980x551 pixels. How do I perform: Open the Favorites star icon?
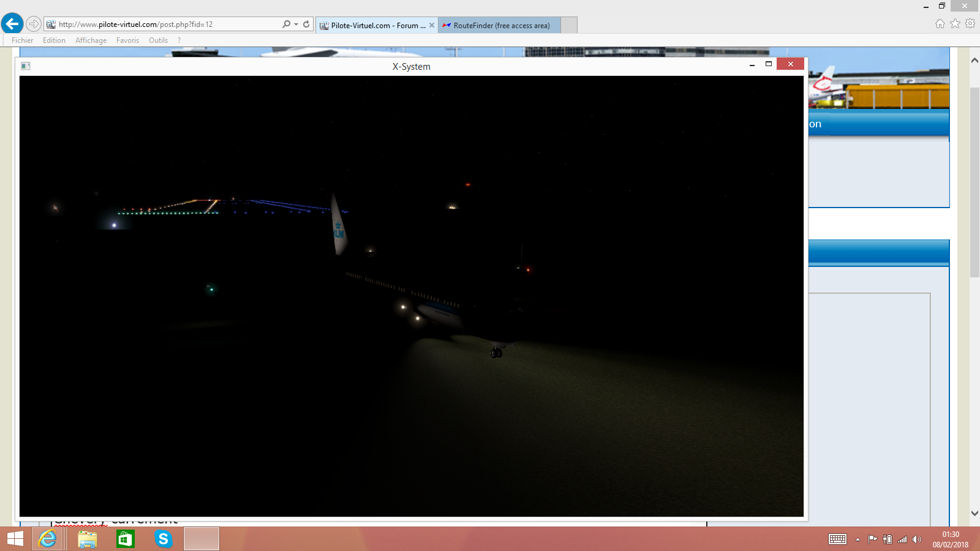tap(956, 24)
